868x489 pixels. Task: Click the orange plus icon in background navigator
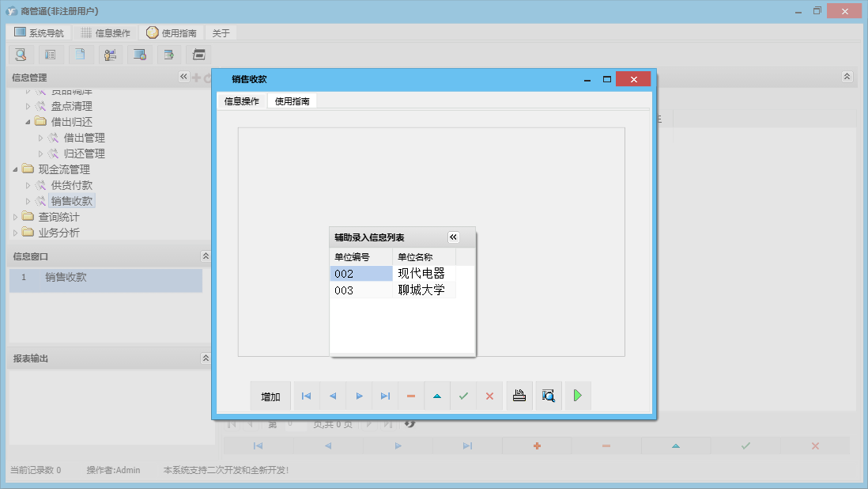point(537,445)
